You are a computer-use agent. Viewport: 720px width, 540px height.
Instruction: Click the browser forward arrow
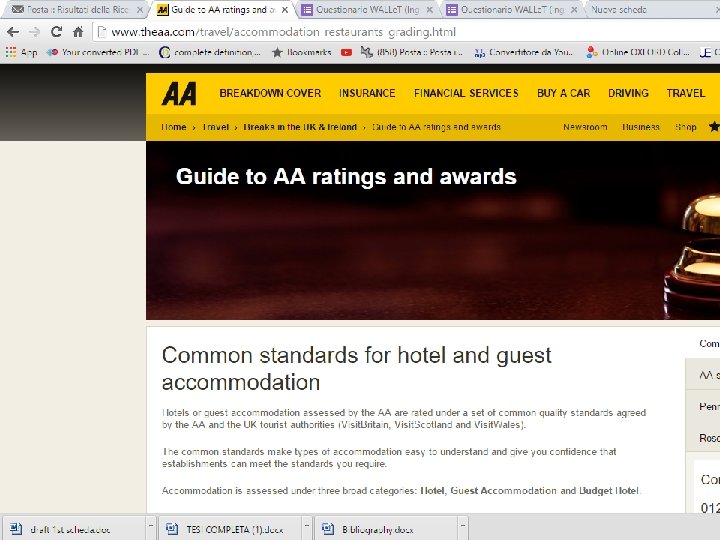click(34, 32)
